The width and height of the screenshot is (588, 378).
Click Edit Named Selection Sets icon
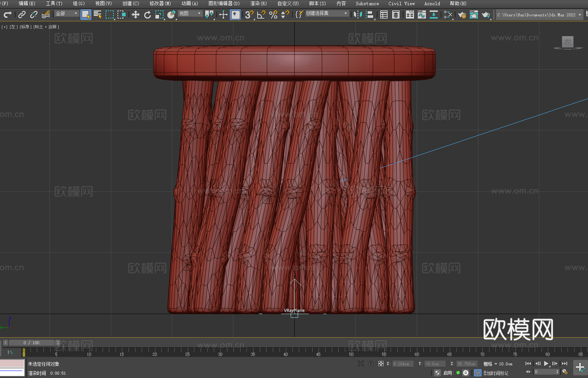pyautogui.click(x=299, y=14)
